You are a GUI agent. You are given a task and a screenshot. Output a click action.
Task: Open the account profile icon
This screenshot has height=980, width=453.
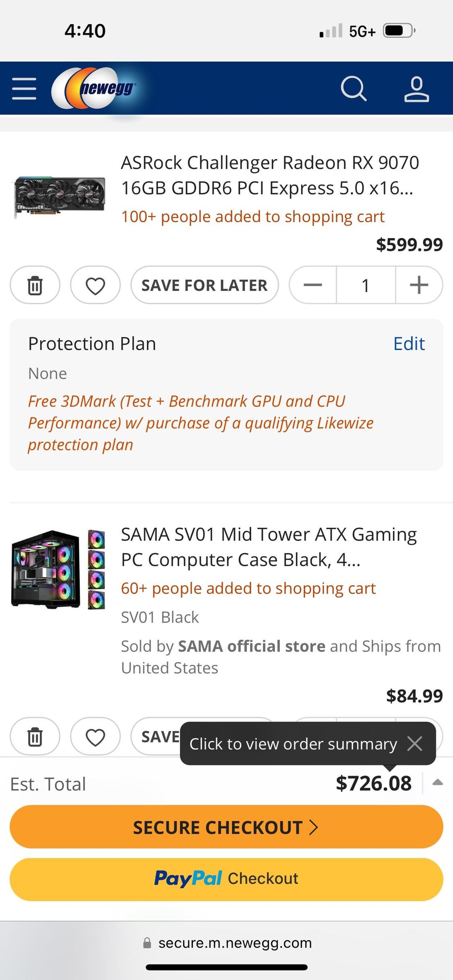pyautogui.click(x=416, y=88)
